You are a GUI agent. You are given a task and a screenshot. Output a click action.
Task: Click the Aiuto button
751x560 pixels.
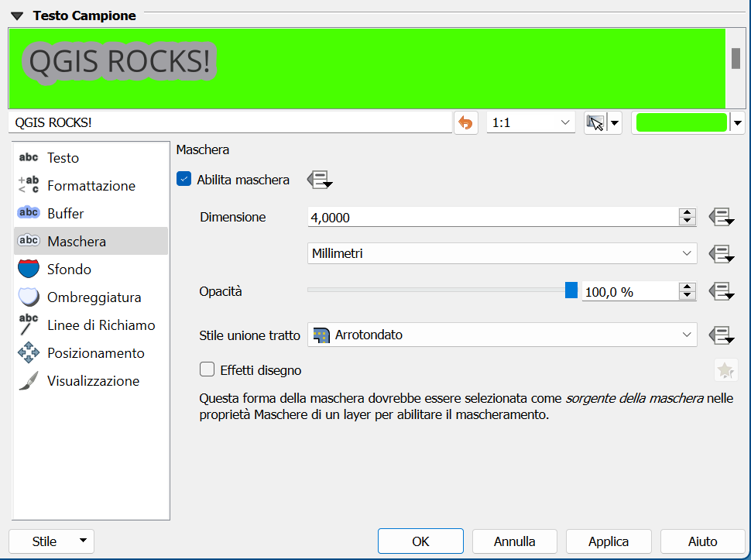point(703,541)
